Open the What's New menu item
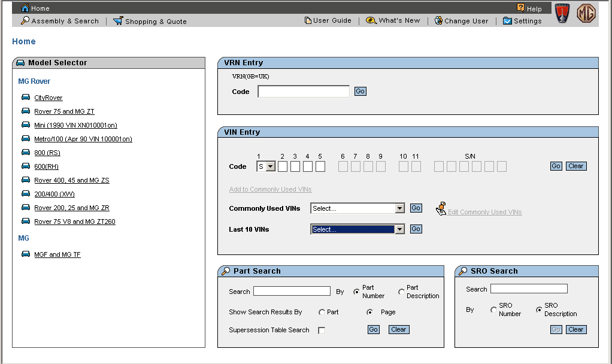 pyautogui.click(x=399, y=20)
